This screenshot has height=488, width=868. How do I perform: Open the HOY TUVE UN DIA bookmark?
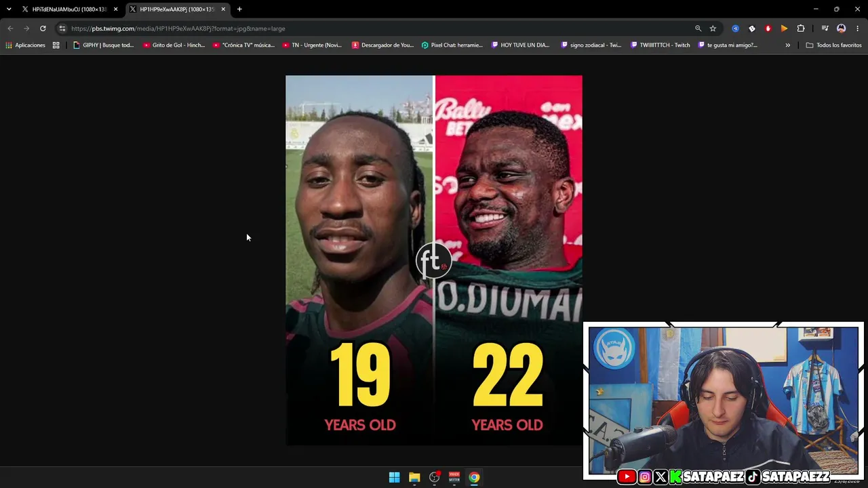click(521, 45)
